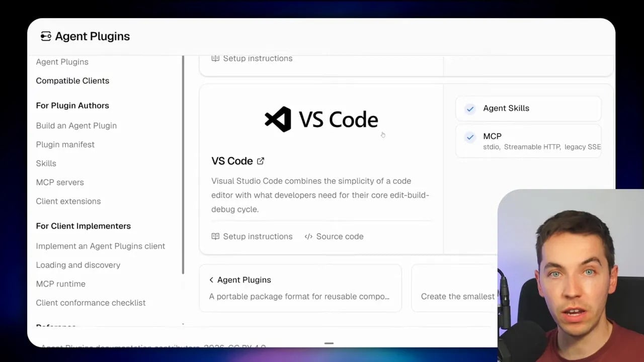The image size is (644, 362).
Task: Navigate to Client extensions page
Action: [x=68, y=201]
